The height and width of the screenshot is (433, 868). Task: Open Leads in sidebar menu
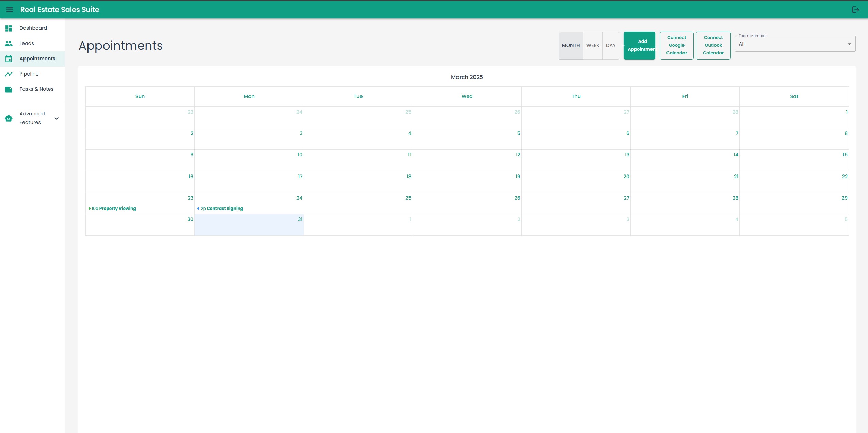(27, 43)
